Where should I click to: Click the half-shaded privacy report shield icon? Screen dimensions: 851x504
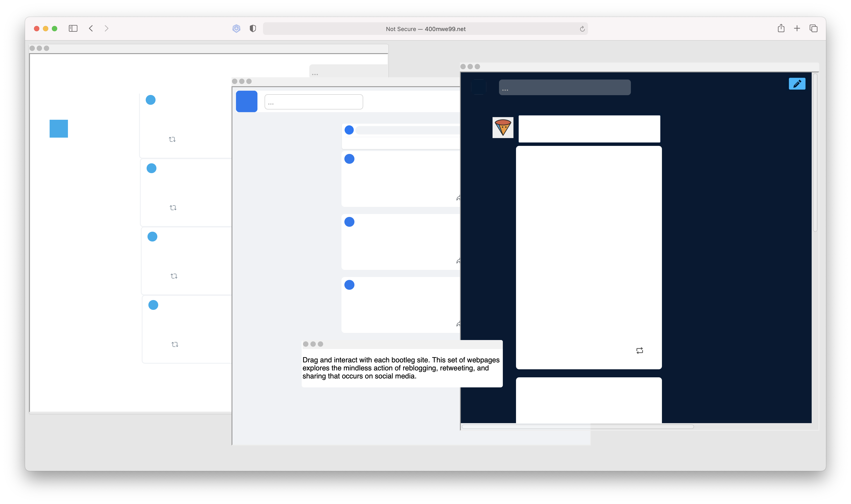[253, 29]
